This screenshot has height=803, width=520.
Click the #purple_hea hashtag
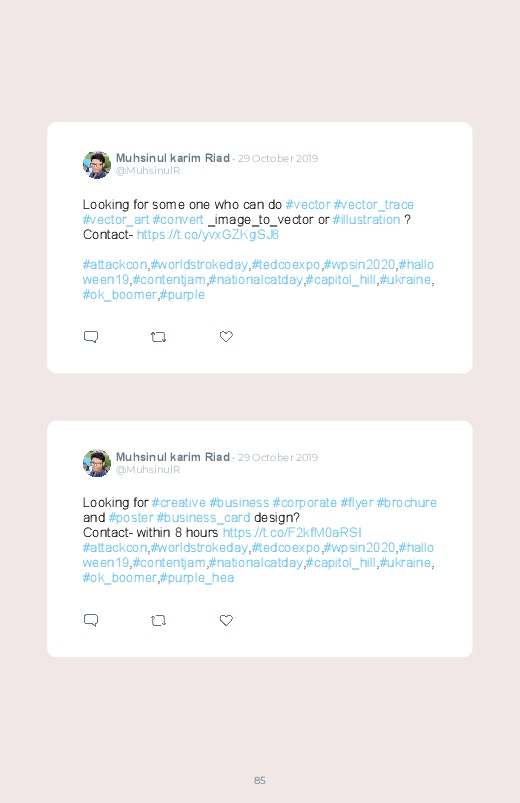pos(197,578)
